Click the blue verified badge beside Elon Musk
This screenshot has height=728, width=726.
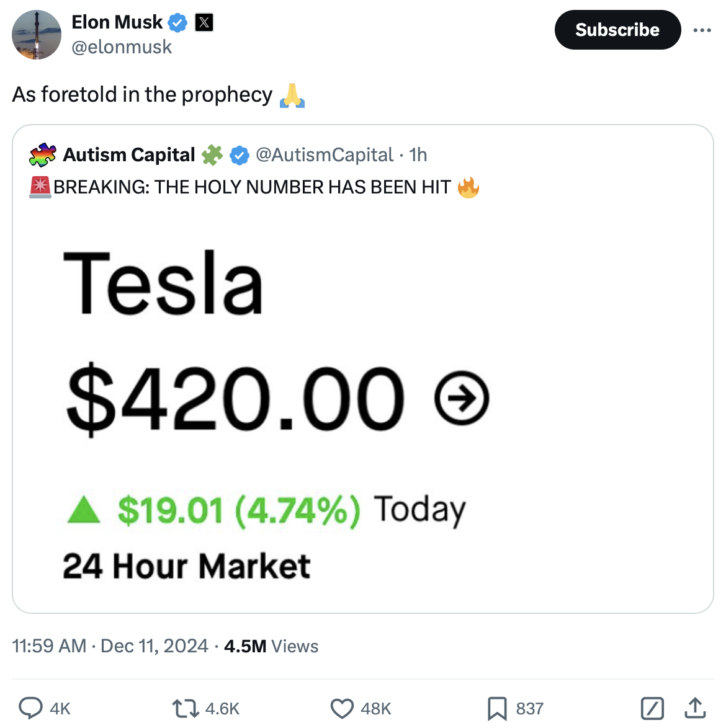(178, 23)
